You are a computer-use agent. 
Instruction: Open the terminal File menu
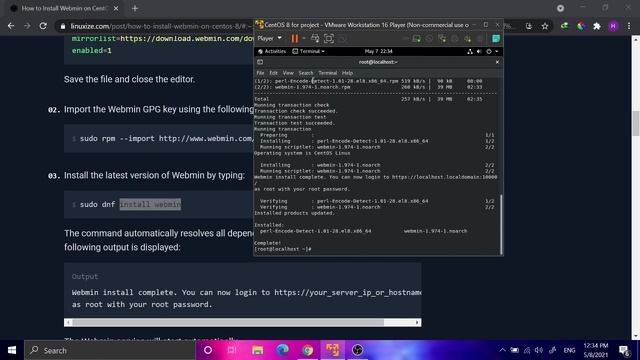click(260, 73)
